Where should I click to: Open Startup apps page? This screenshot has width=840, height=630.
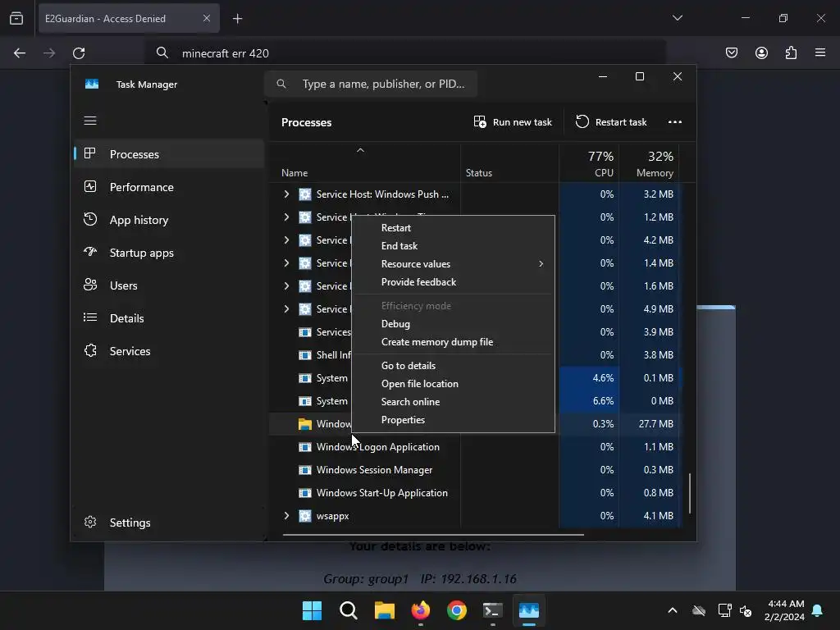(169, 253)
